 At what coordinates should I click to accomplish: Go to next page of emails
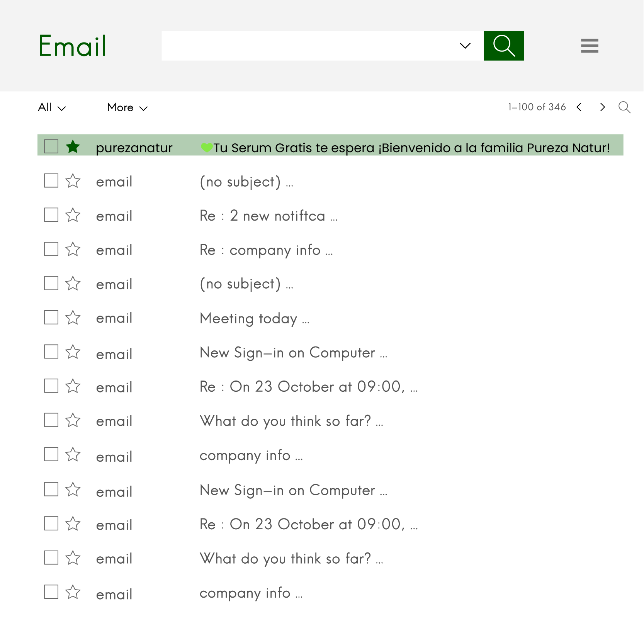[x=602, y=107]
